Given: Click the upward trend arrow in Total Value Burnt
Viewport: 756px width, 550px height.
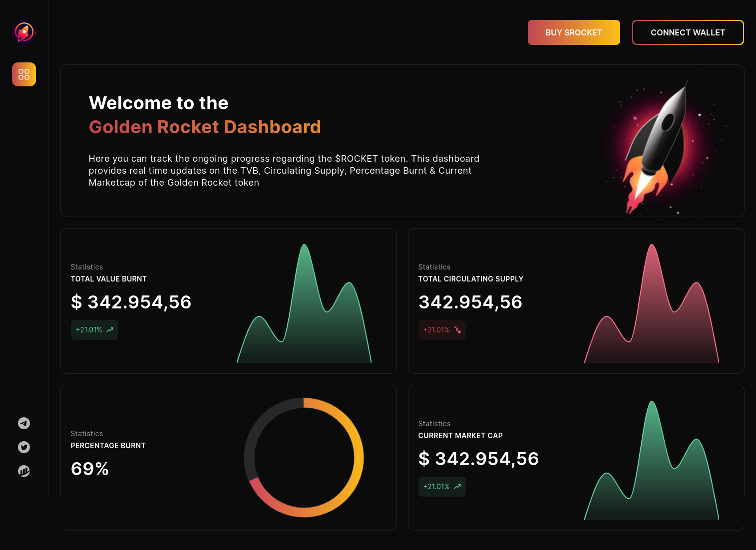Looking at the screenshot, I should (110, 330).
